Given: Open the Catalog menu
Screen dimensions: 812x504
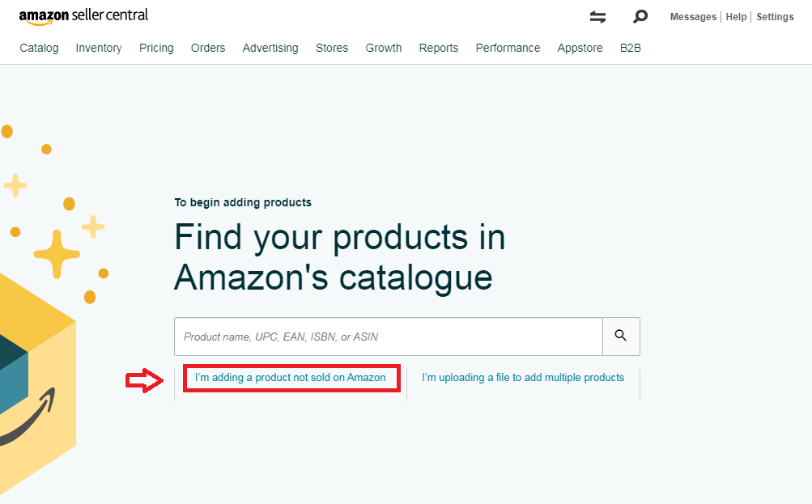Looking at the screenshot, I should [x=39, y=48].
